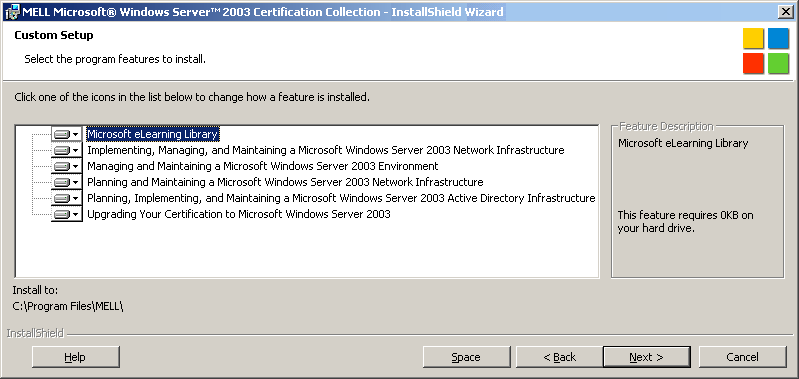
Task: Check disk usage with the Space button
Action: [466, 357]
